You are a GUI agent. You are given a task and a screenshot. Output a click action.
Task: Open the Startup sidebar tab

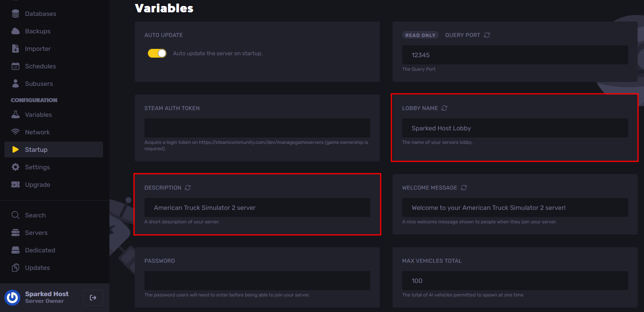(36, 149)
